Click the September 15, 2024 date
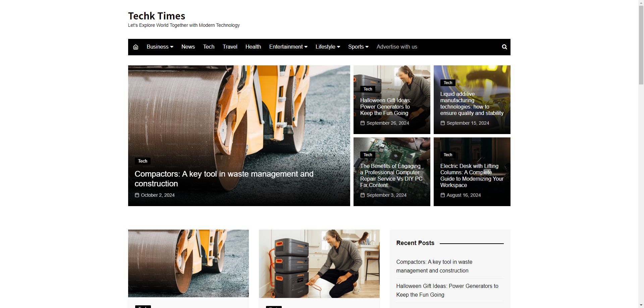This screenshot has width=644, height=308. point(468,123)
